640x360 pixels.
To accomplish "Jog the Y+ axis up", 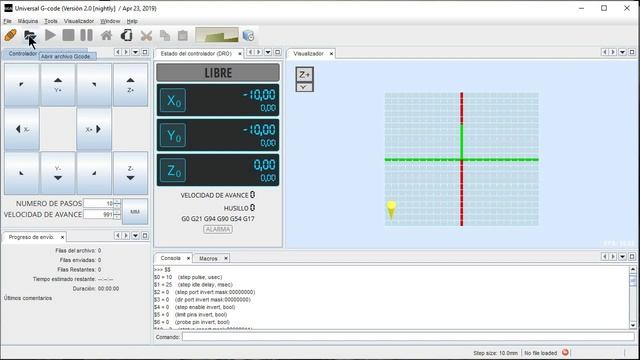I will coord(58,84).
